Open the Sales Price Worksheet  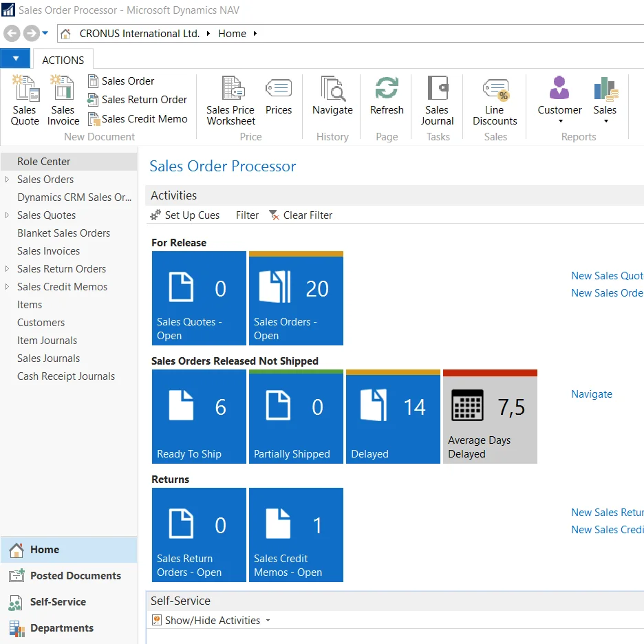coord(230,100)
